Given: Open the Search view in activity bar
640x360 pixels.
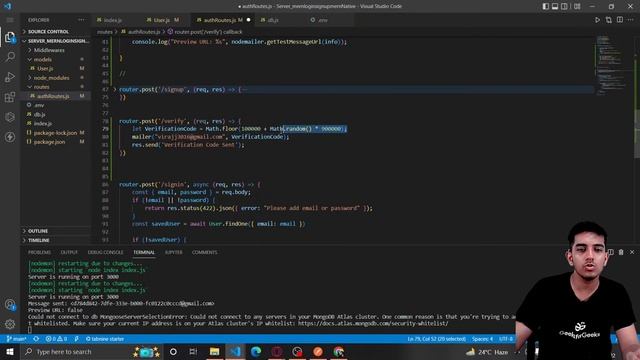Looking at the screenshot, I should (x=10, y=57).
